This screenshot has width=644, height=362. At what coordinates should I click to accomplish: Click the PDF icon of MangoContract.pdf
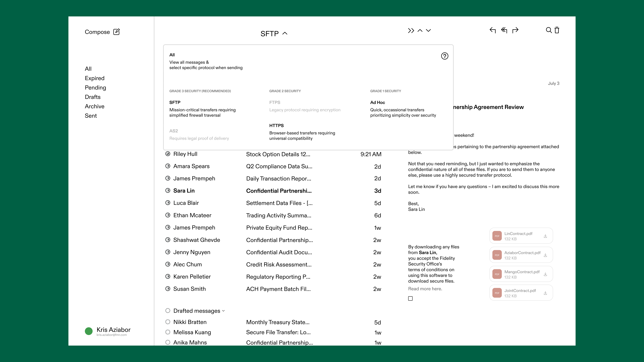click(497, 274)
